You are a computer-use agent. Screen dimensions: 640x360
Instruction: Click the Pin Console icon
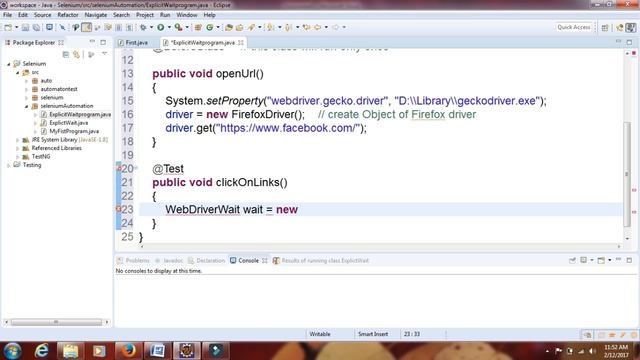(x=572, y=260)
